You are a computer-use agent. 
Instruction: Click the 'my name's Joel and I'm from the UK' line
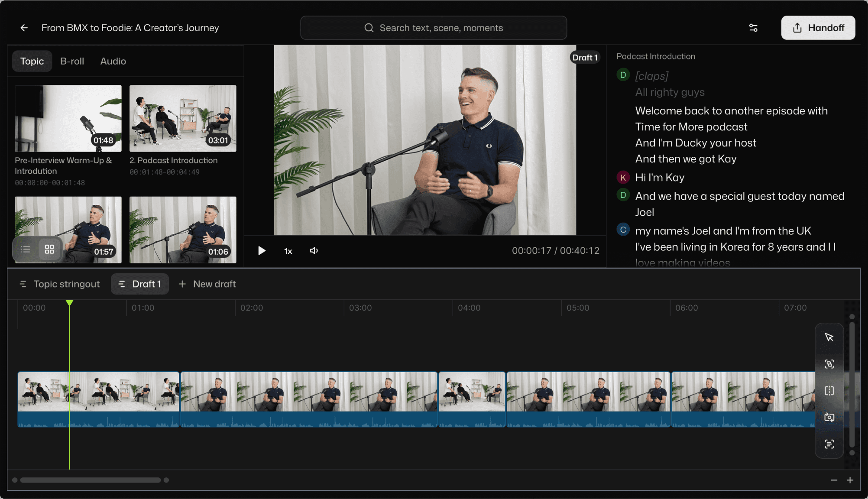point(723,231)
